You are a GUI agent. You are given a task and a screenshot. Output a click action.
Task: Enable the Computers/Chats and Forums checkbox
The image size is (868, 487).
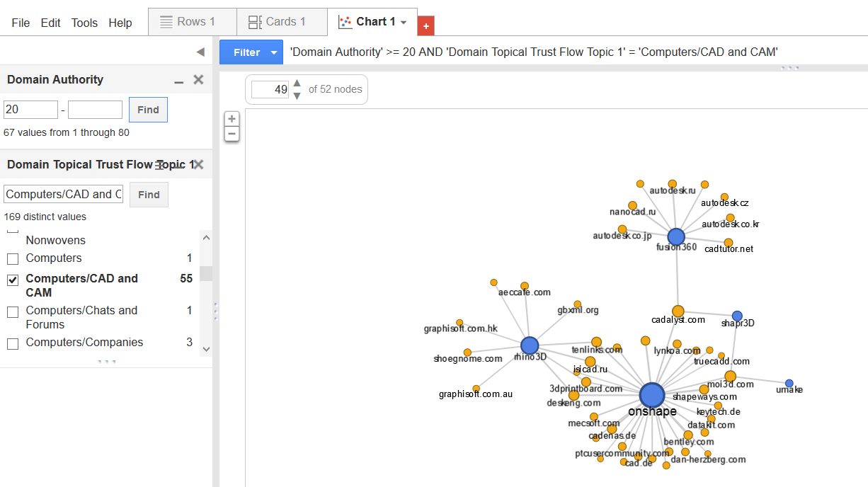13,311
